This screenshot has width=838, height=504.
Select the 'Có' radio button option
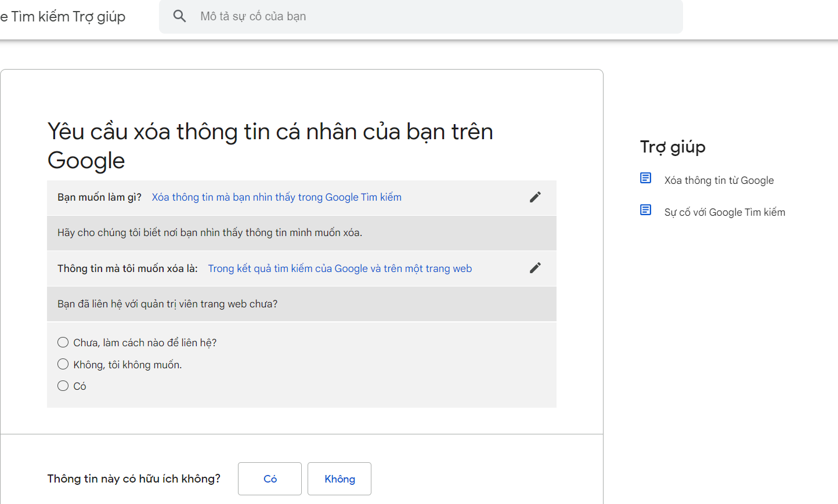pos(63,386)
